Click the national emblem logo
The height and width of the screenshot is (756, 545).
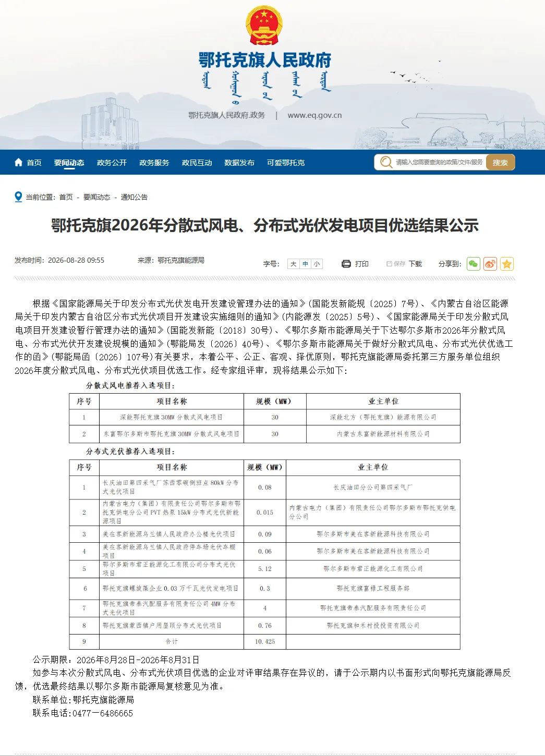[264, 25]
